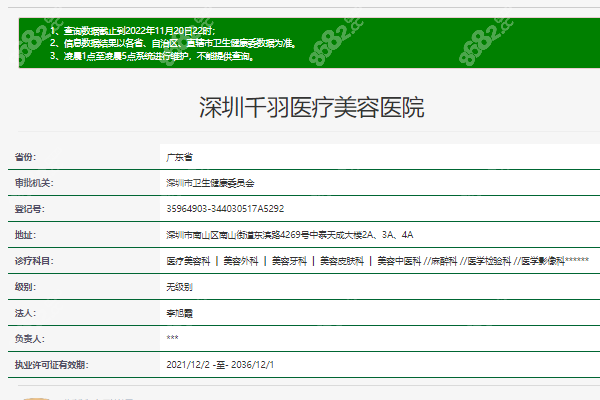Screen dimensions: 600x400
Task: Select the 审批机关 label
Action: pyautogui.click(x=34, y=183)
